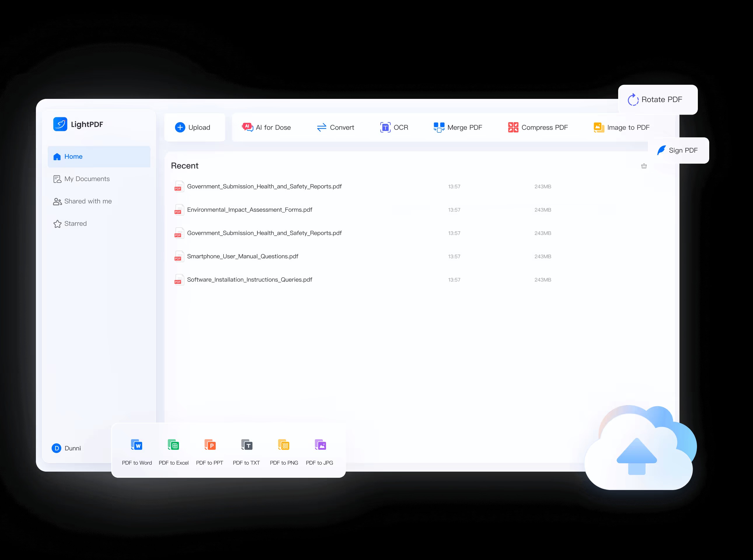Click the PDF to JPG icon

pos(320,445)
